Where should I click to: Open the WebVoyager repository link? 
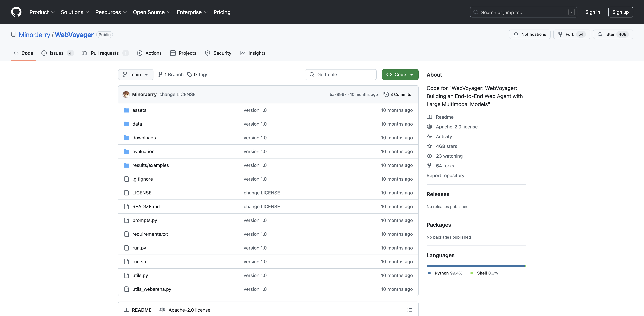pos(74,35)
